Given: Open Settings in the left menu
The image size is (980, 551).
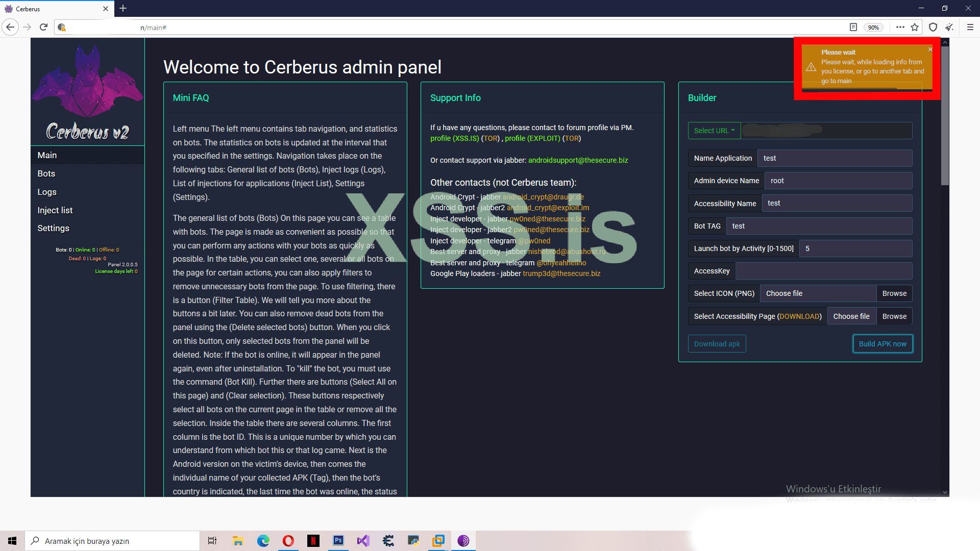Looking at the screenshot, I should (x=53, y=228).
